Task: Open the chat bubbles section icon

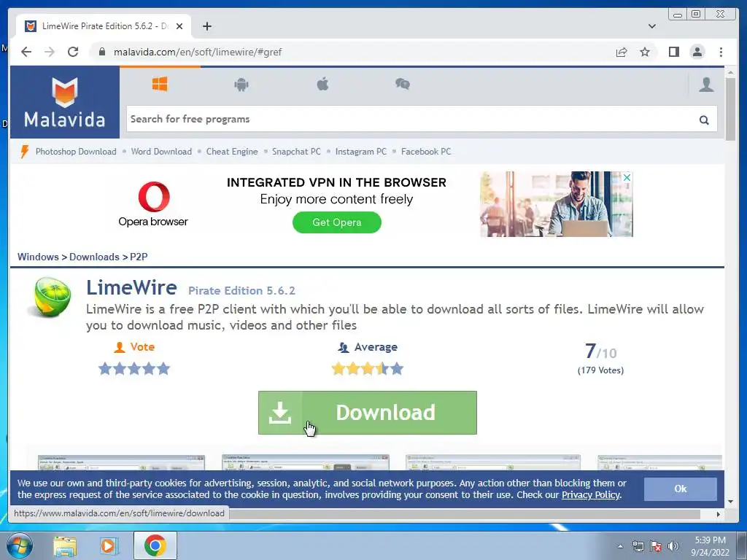Action: [x=403, y=85]
